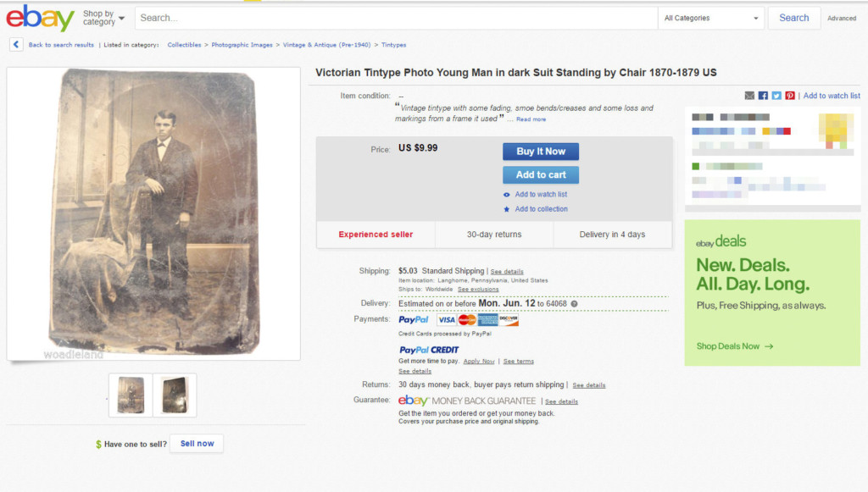Go to Collectibles breadcrumb category

185,45
